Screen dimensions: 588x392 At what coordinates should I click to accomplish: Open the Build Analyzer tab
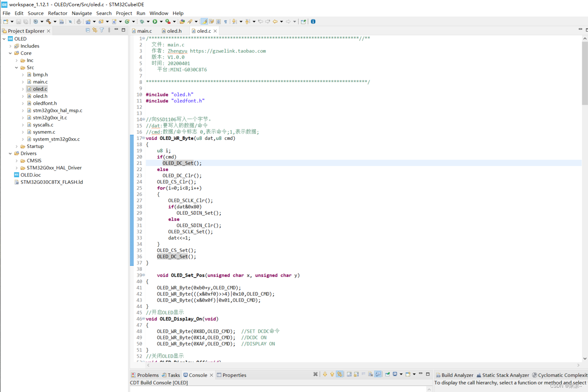click(454, 375)
